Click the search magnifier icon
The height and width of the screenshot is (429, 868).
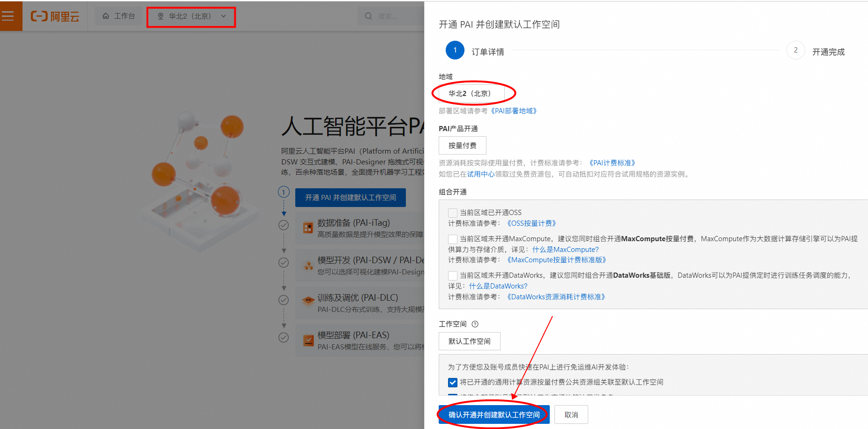368,15
